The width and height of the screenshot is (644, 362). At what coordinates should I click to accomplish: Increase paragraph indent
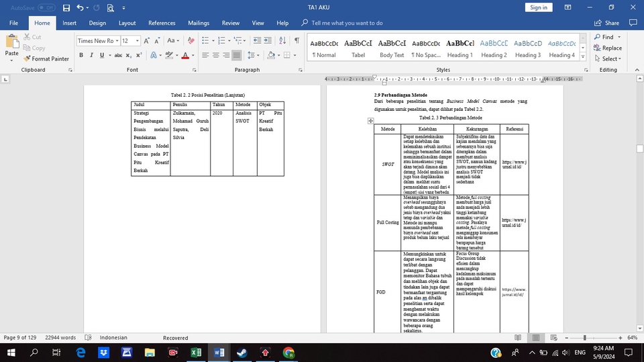268,40
